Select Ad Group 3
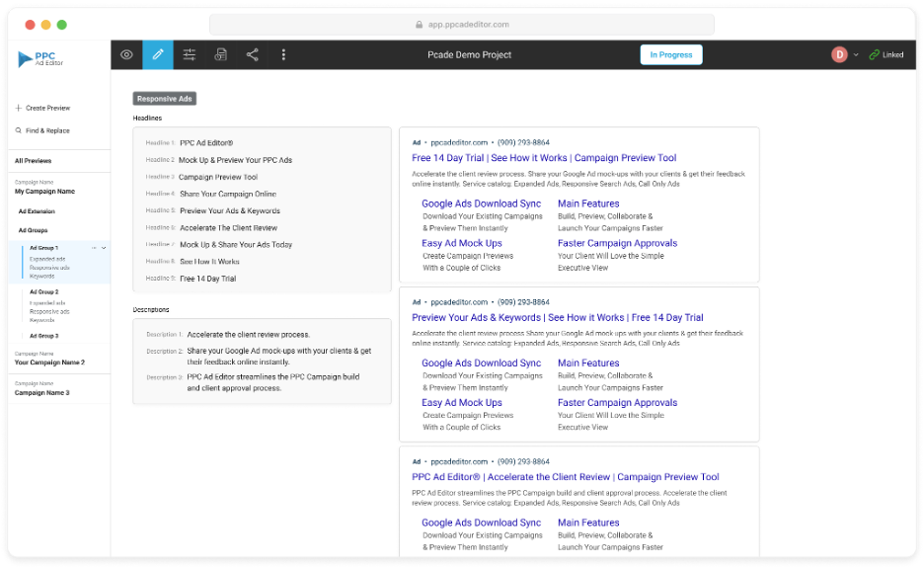Image resolution: width=924 pixels, height=567 pixels. 44,336
